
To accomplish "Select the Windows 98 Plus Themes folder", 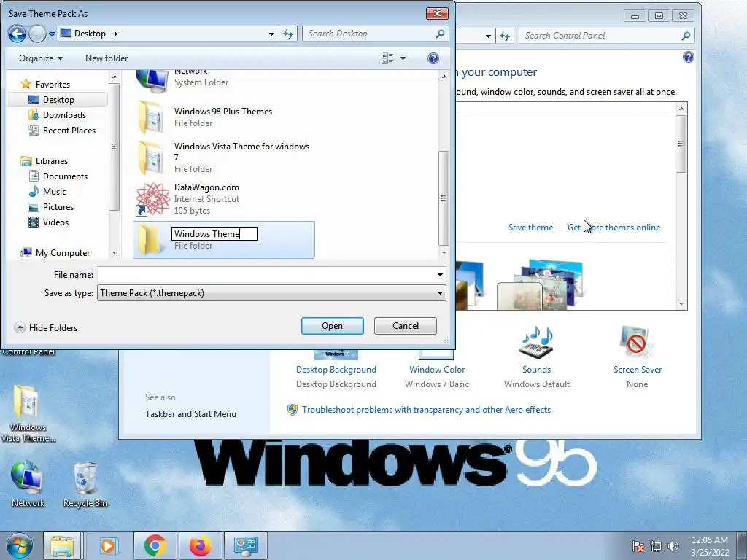I will pyautogui.click(x=223, y=117).
